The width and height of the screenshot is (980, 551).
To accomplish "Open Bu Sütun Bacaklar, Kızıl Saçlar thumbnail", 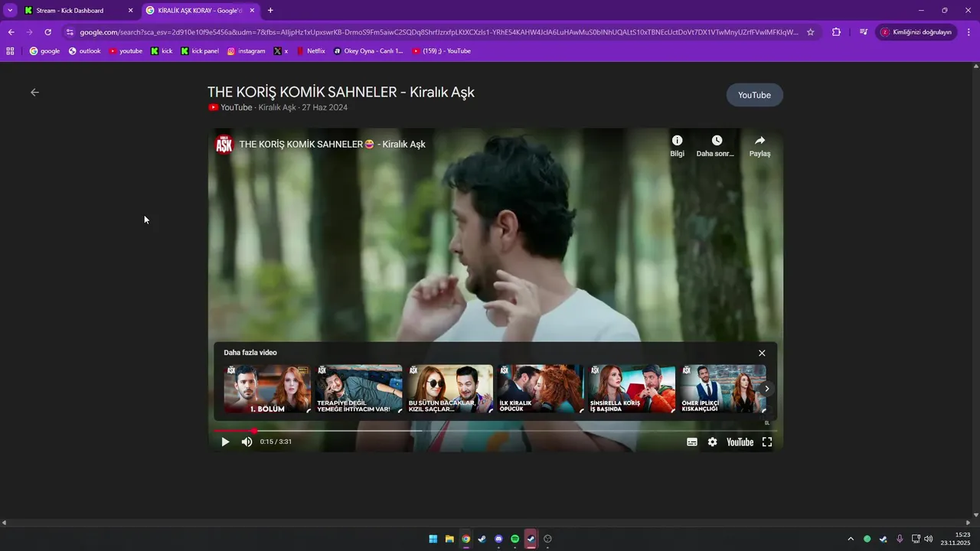I will 450,389.
